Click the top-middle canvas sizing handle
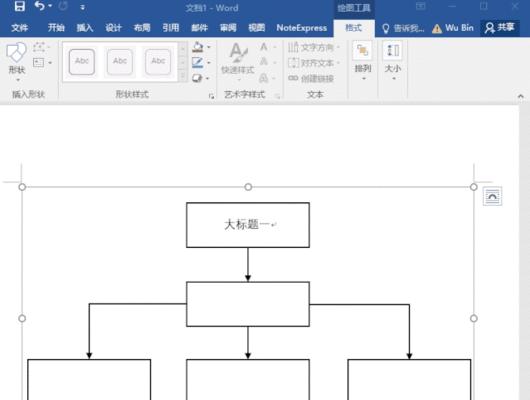The width and height of the screenshot is (530, 400). (x=248, y=187)
